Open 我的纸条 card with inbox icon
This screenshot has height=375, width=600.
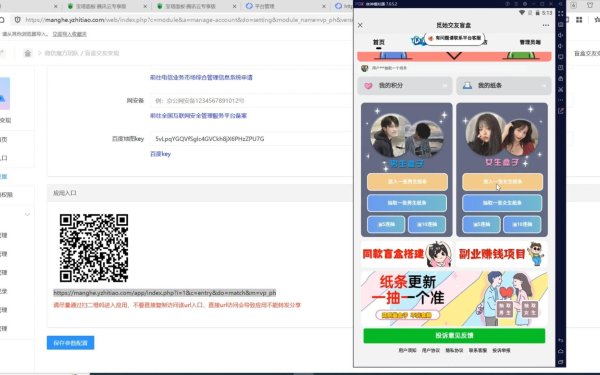pyautogui.click(x=503, y=86)
